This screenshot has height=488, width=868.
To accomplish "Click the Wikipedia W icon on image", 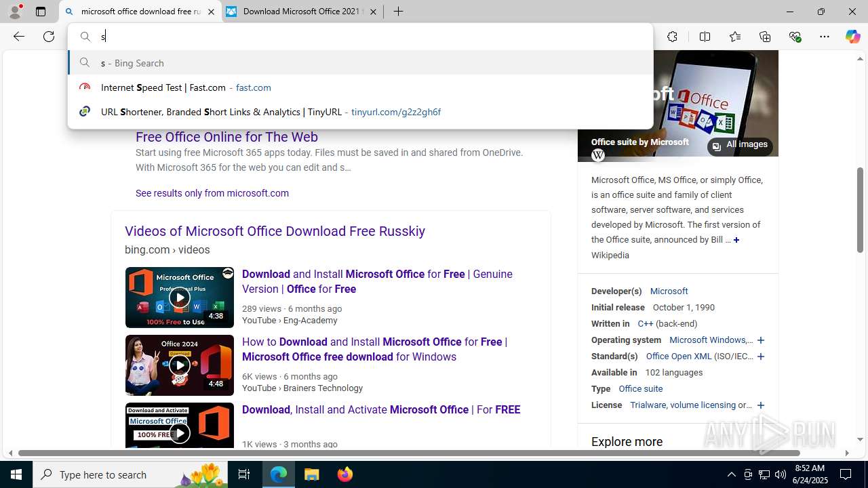I will 597,155.
